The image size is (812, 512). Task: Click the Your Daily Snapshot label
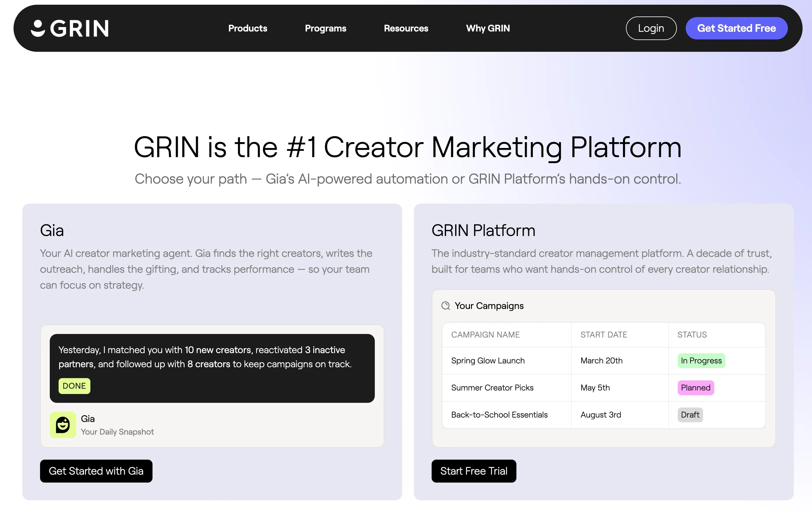tap(117, 432)
